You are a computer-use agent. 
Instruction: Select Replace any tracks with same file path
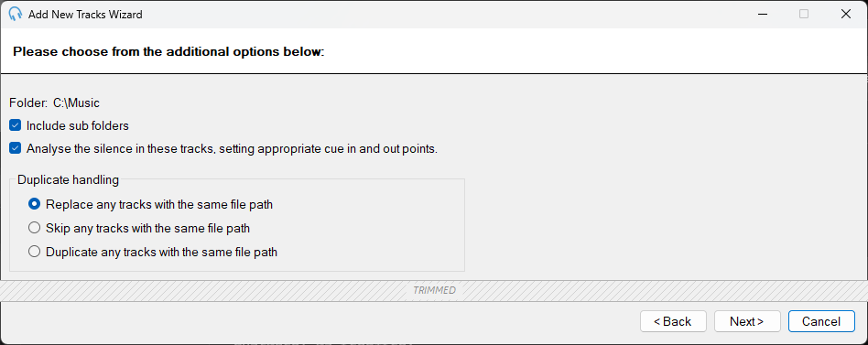[34, 204]
